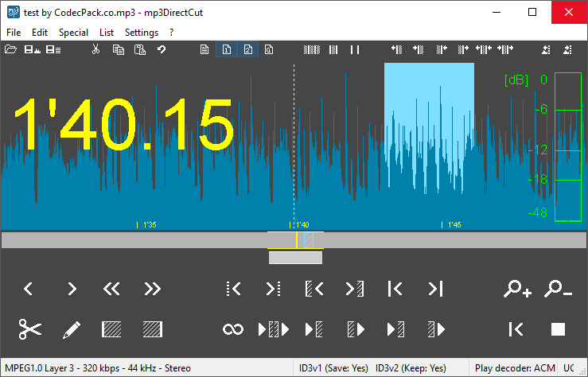Open the File menu
588x377 pixels.
click(x=14, y=33)
